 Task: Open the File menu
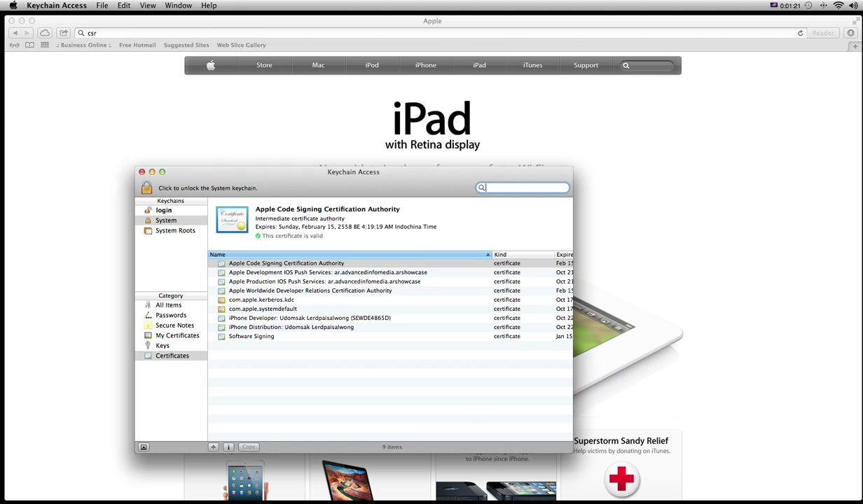pyautogui.click(x=102, y=6)
